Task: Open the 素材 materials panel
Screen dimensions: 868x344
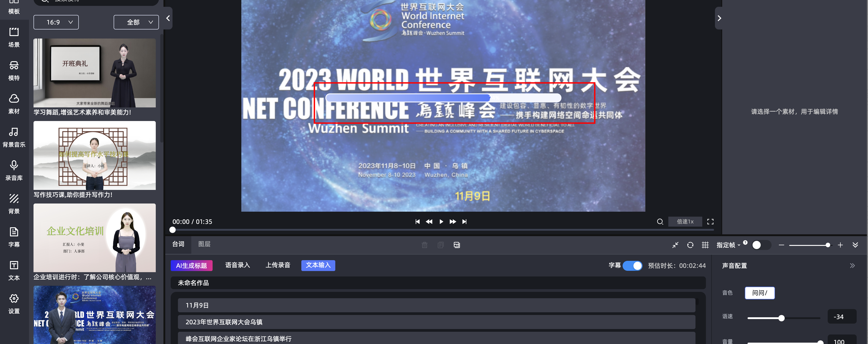Action: click(14, 104)
